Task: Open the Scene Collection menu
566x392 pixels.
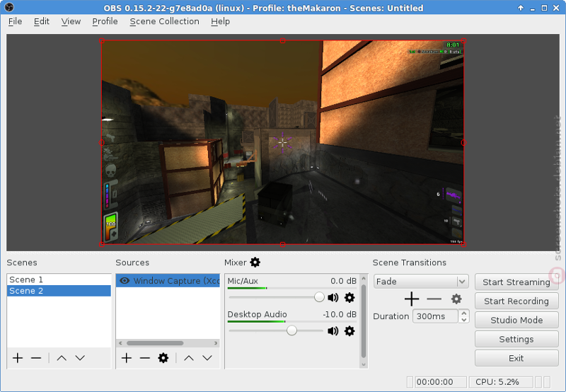Action: pyautogui.click(x=164, y=22)
